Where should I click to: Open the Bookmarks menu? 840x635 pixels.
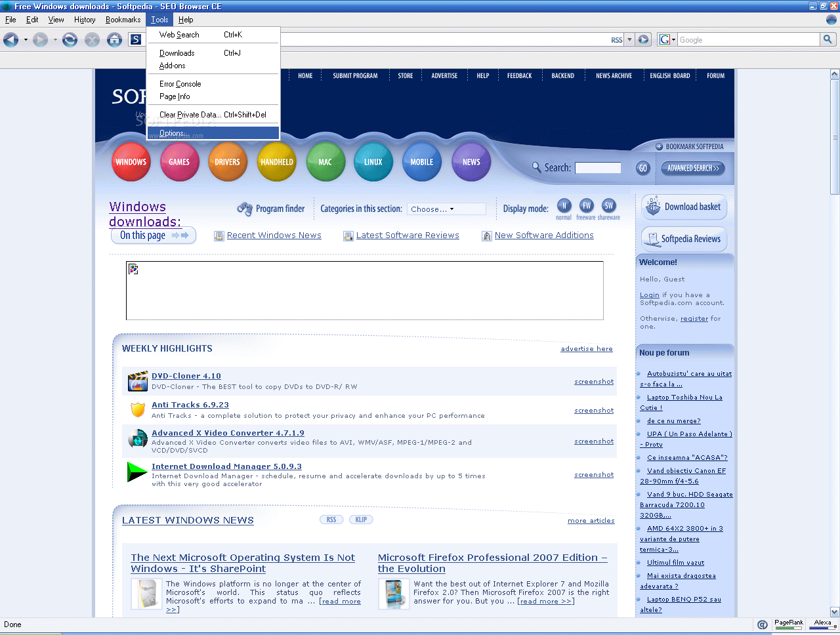tap(123, 20)
